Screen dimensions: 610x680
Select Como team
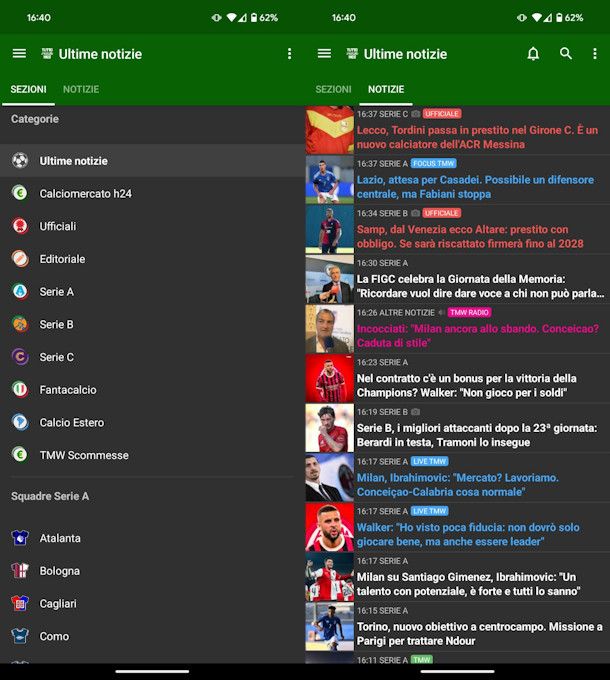153,636
